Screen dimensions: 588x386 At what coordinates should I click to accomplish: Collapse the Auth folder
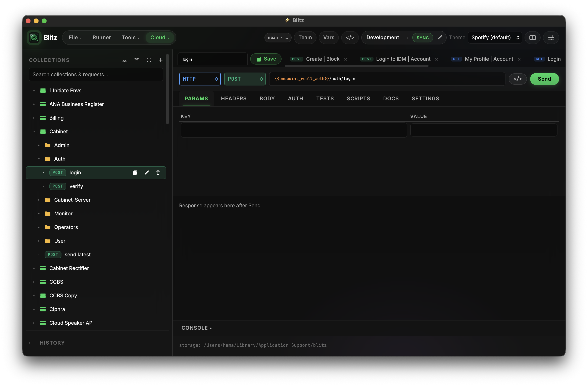click(x=39, y=159)
